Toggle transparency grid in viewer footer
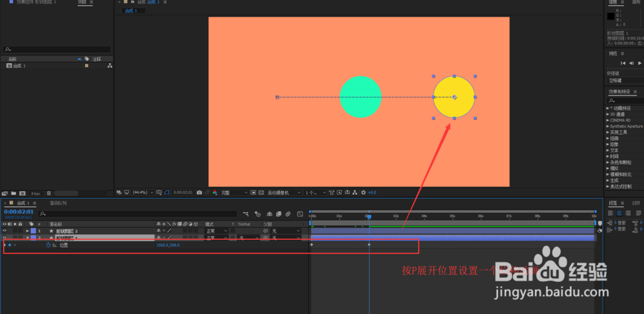644x314 pixels. [261, 192]
